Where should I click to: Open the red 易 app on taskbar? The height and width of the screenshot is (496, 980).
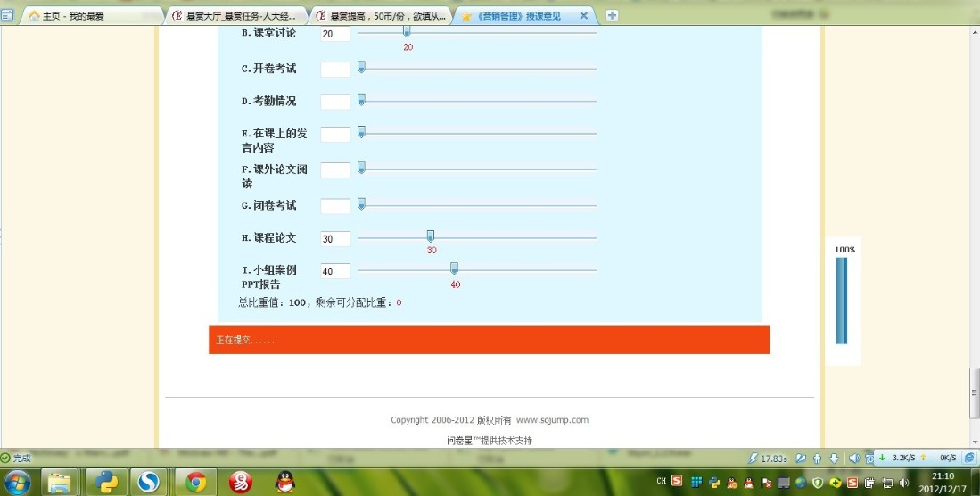click(x=241, y=483)
